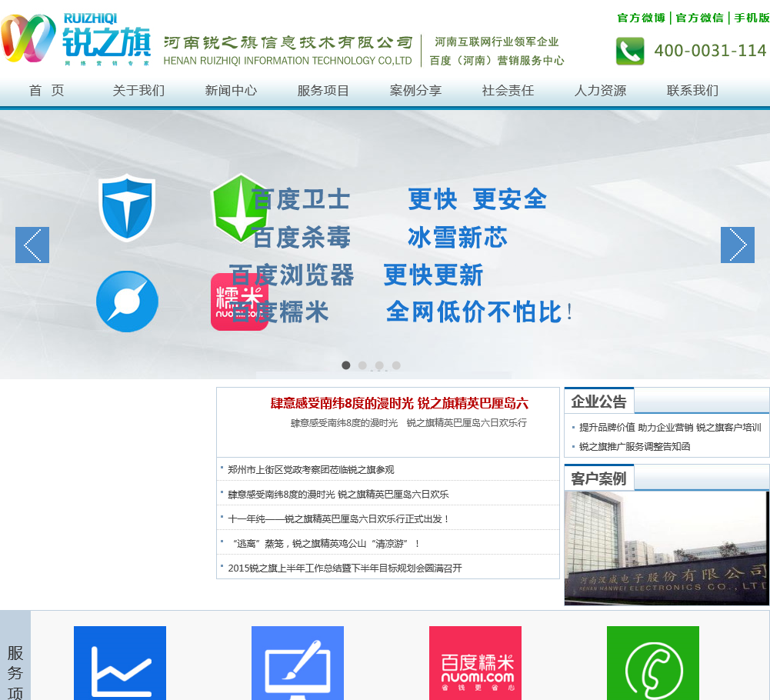Image resolution: width=770 pixels, height=700 pixels.
Task: Click the 服务项 vertical side label
Action: [x=15, y=672]
